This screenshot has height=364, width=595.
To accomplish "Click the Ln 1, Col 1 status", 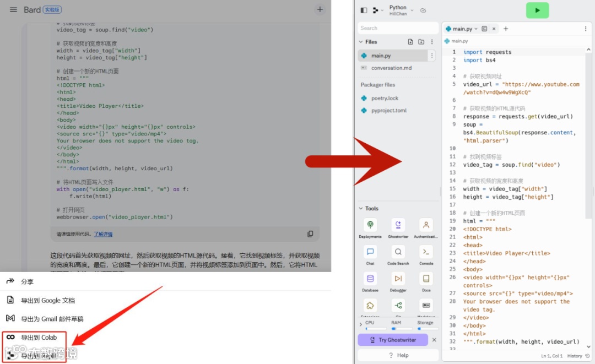I will click(x=551, y=356).
